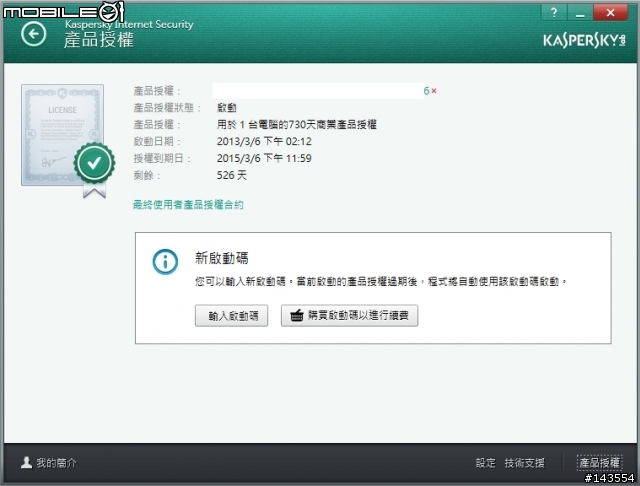Click the 啟動 license status value
The width and height of the screenshot is (640, 486).
(227, 108)
